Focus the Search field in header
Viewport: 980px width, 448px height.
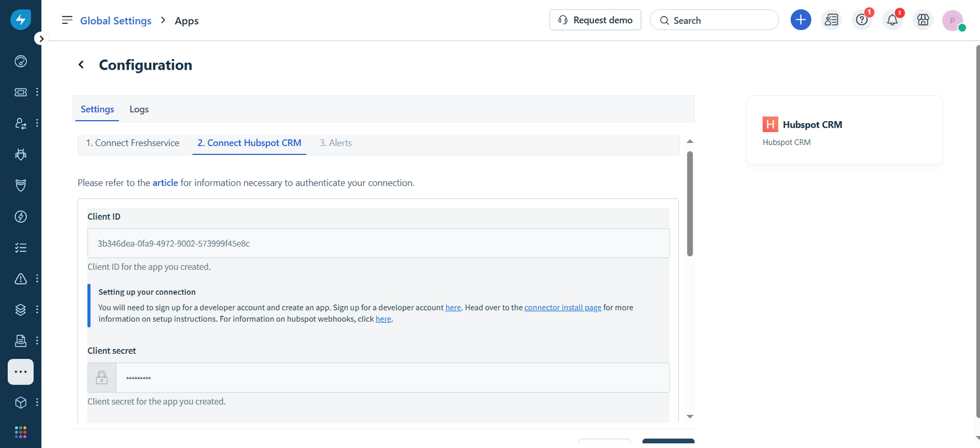(x=714, y=20)
